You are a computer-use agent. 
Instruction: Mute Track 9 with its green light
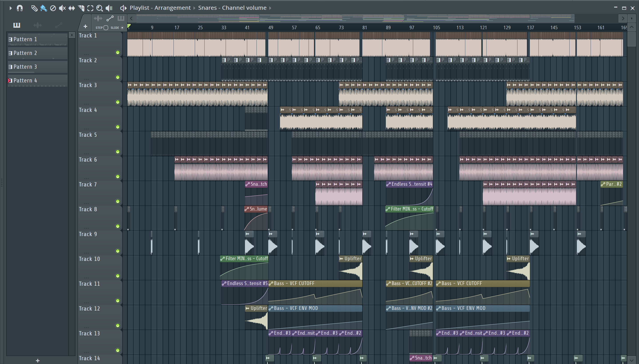click(118, 251)
